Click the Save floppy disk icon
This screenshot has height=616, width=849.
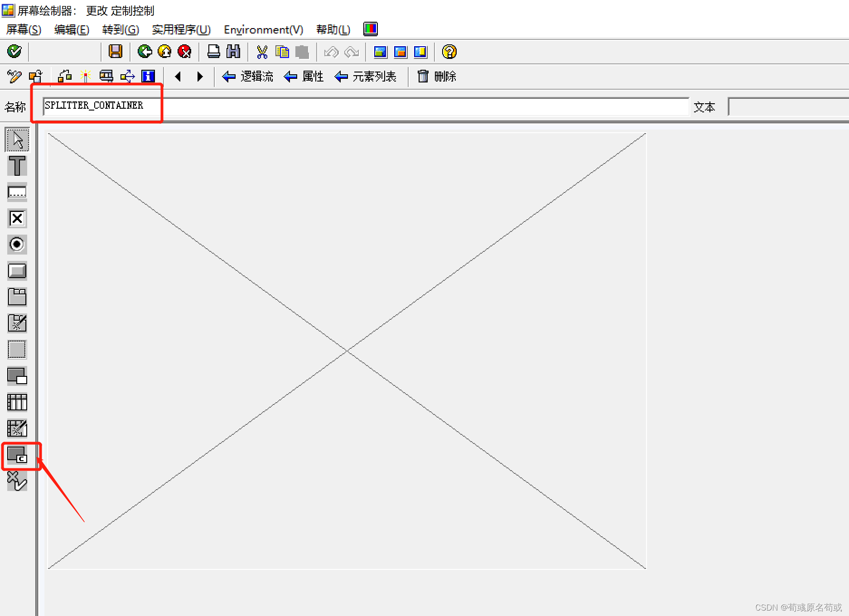pos(116,51)
